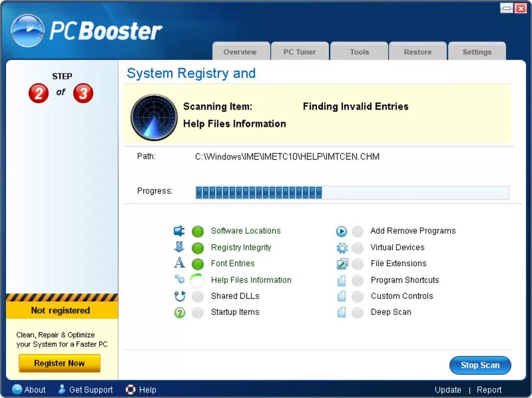The height and width of the screenshot is (398, 532).
Task: Click the File Extensions label
Action: pyautogui.click(x=398, y=263)
